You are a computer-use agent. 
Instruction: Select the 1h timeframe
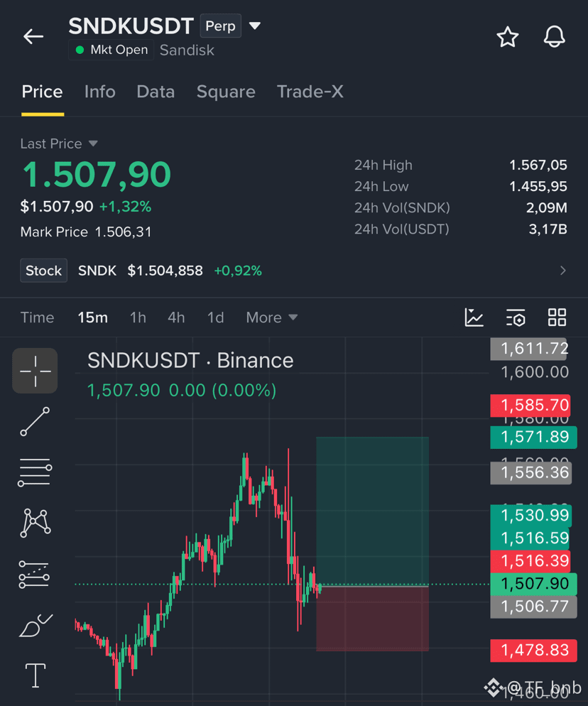138,317
